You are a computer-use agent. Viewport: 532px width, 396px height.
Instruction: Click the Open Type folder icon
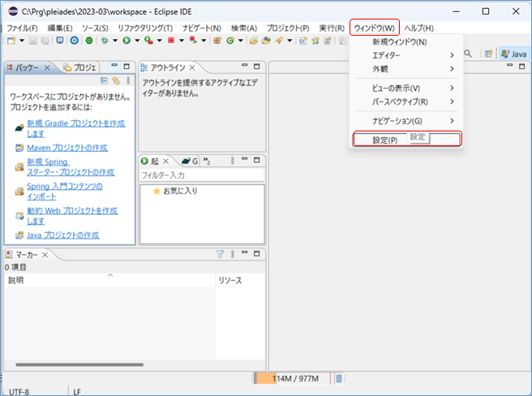click(254, 41)
